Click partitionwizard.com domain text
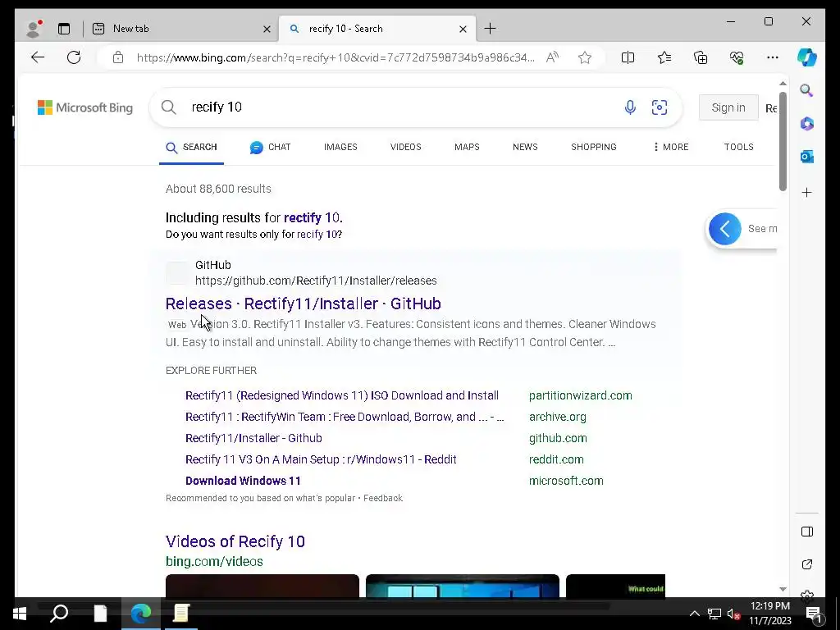Screen dimensions: 840x630 (580, 395)
